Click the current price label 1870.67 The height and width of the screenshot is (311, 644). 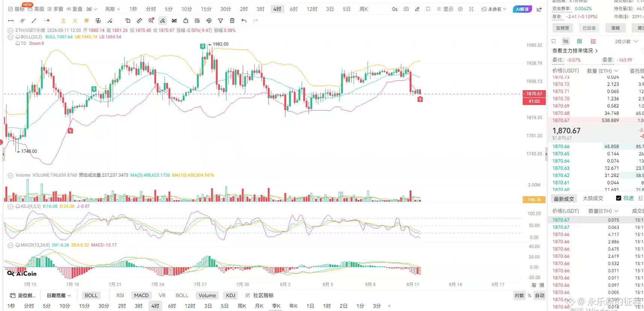(x=534, y=94)
